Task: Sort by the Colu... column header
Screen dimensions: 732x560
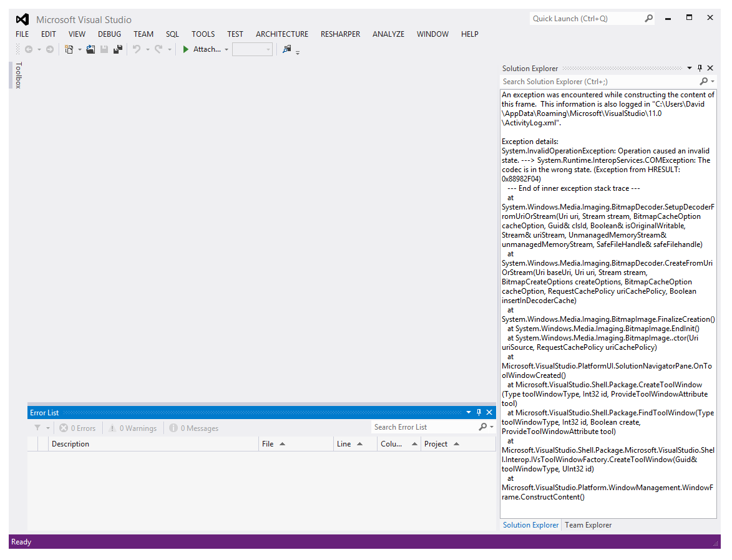Action: click(399, 444)
